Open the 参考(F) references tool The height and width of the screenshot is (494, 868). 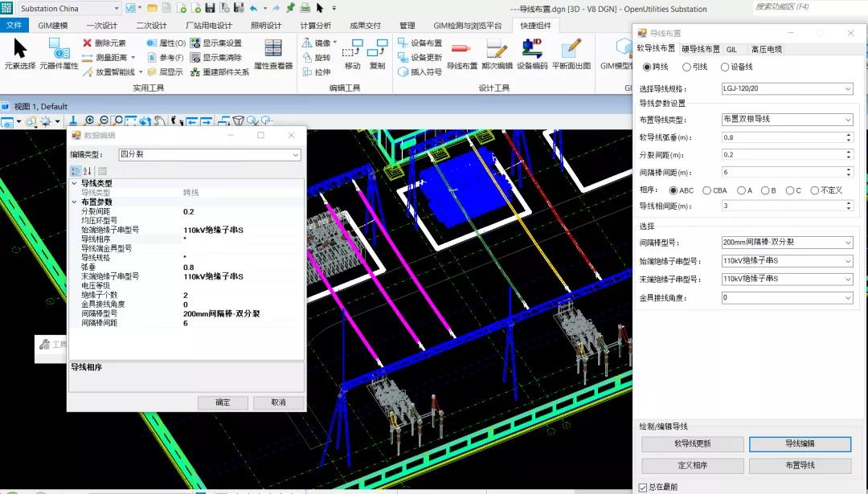(166, 57)
